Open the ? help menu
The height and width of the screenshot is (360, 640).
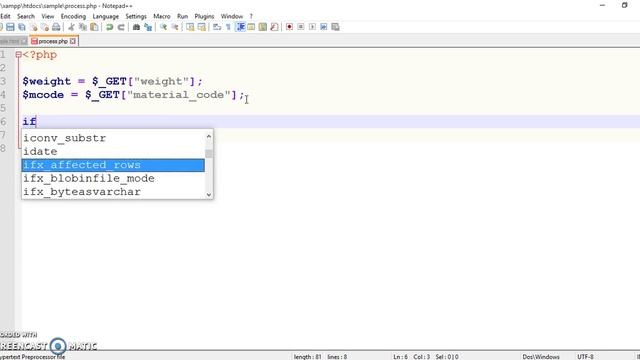(x=251, y=16)
